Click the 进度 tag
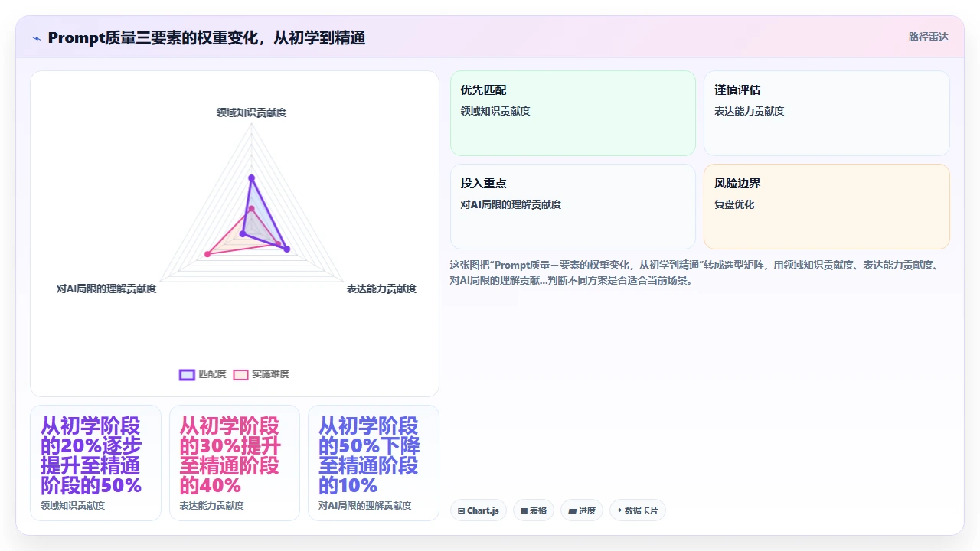Screen dimensions: 980x551 pos(582,510)
